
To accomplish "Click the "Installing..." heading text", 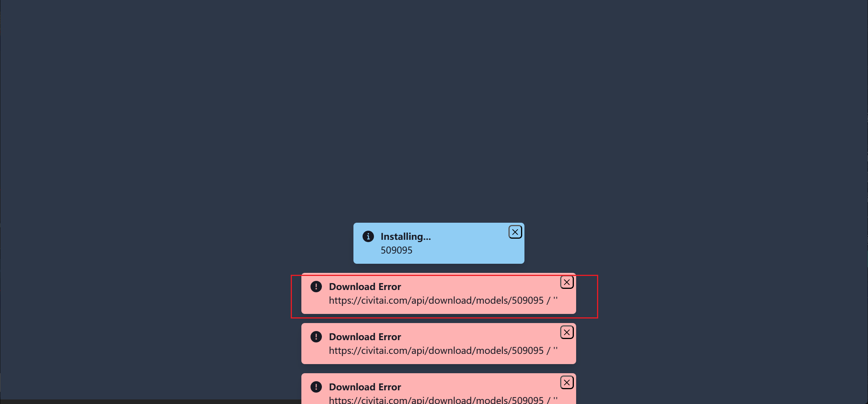I will click(405, 236).
